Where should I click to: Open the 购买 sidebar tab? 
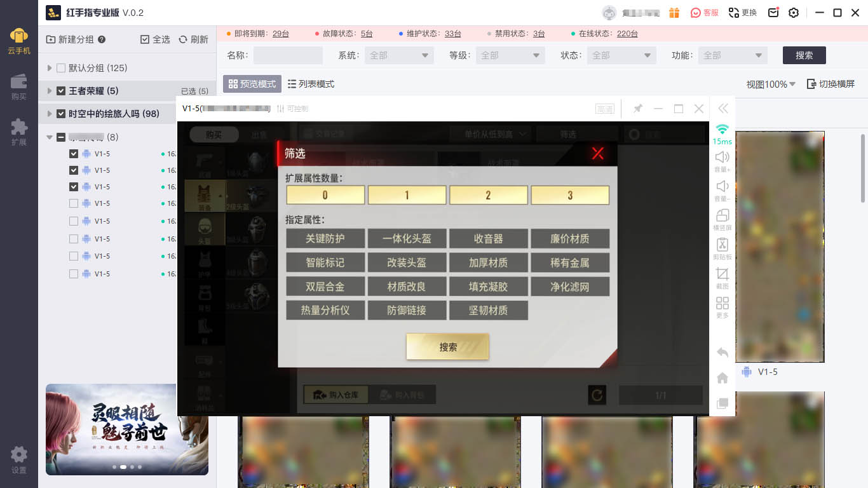pos(19,87)
